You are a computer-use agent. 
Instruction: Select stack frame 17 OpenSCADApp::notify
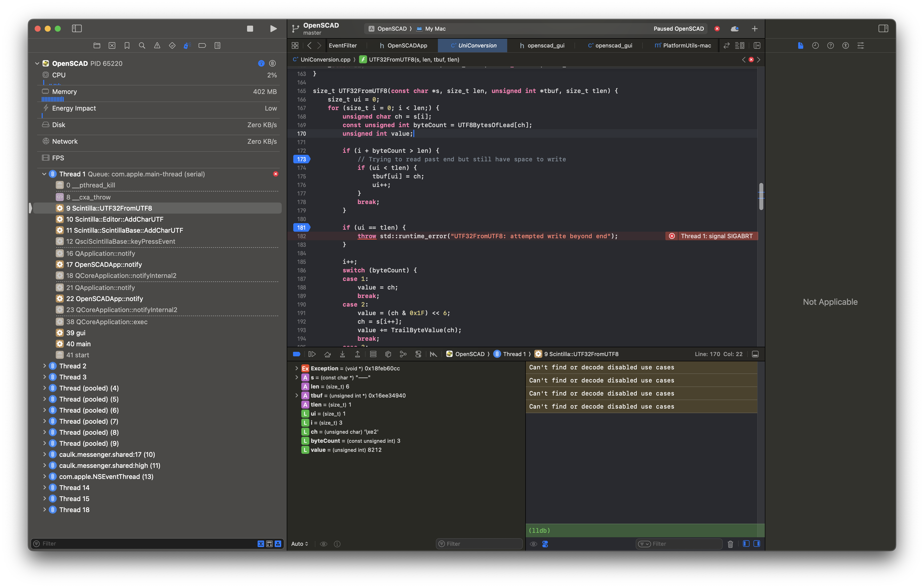click(x=157, y=264)
